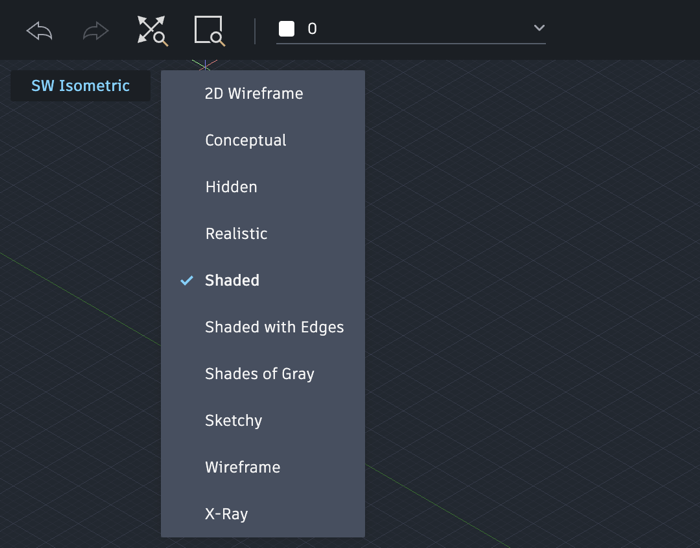The height and width of the screenshot is (548, 700).
Task: Pick the Realistic visual style
Action: (x=236, y=234)
